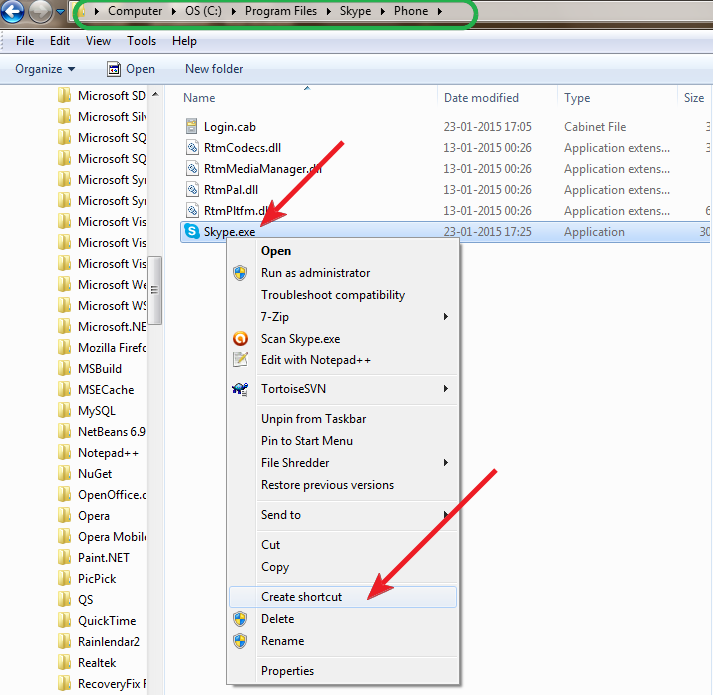The image size is (713, 695).
Task: Choose Troubleshoot compatibility
Action: (x=343, y=295)
